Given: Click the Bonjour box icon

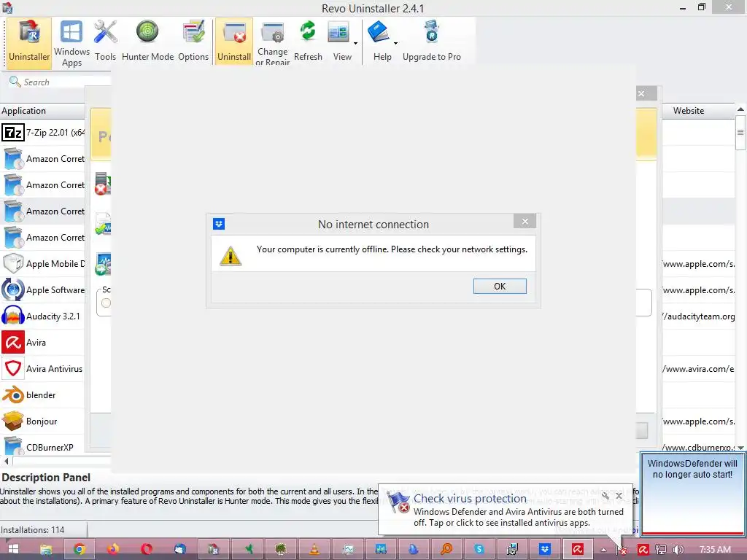Looking at the screenshot, I should [13, 421].
